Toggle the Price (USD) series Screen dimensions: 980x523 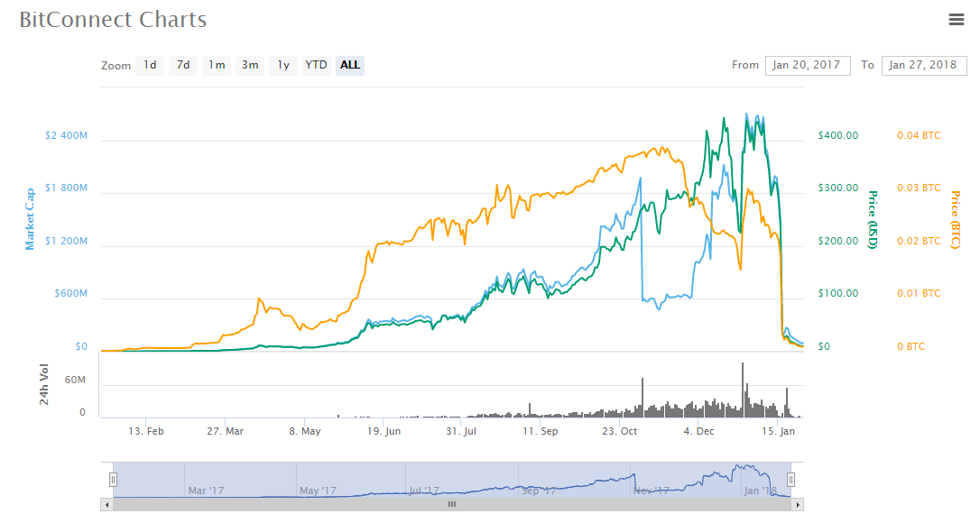[871, 222]
